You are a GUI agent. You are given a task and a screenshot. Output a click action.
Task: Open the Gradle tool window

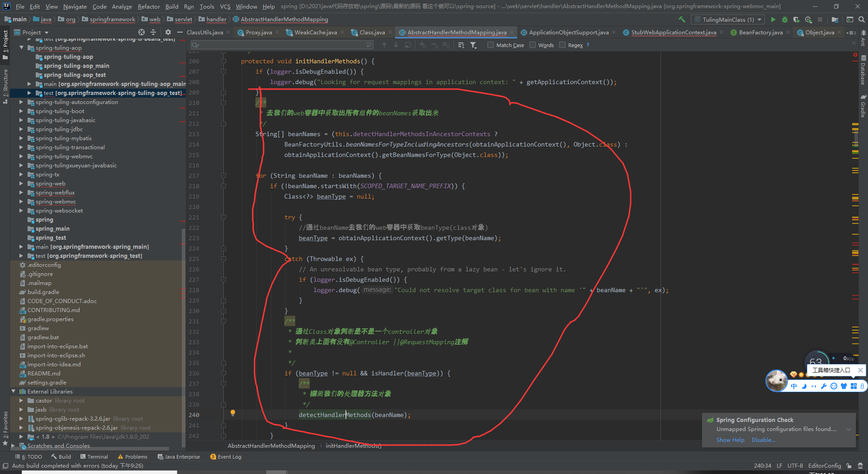pos(863,106)
